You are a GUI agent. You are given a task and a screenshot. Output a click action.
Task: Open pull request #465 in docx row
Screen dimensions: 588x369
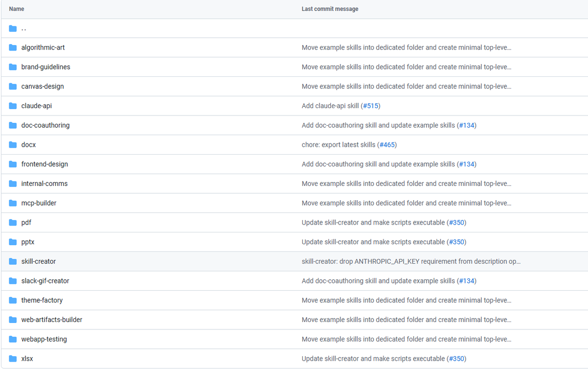[387, 145]
